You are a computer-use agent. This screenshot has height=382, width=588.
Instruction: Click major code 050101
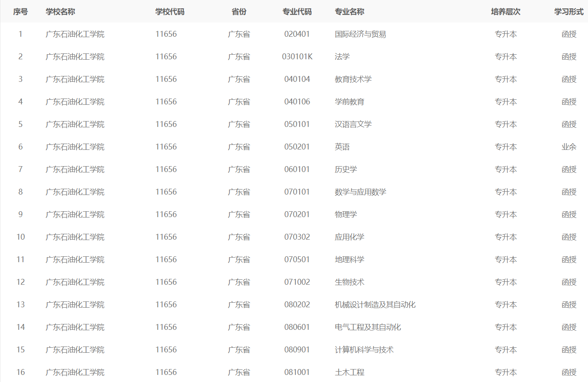[x=297, y=124]
